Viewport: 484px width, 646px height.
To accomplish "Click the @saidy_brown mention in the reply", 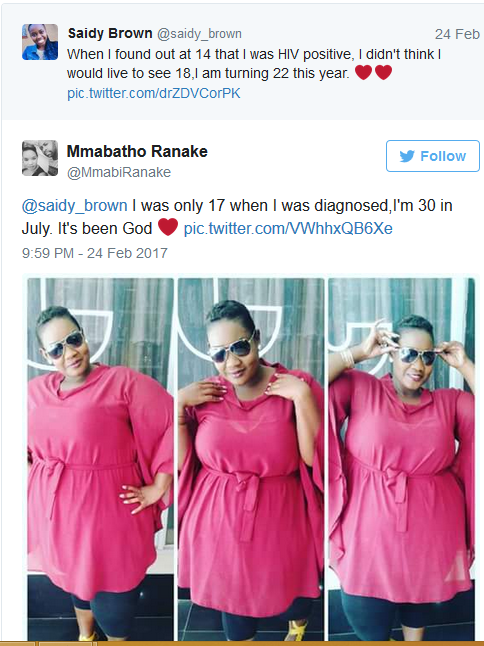I will point(75,206).
